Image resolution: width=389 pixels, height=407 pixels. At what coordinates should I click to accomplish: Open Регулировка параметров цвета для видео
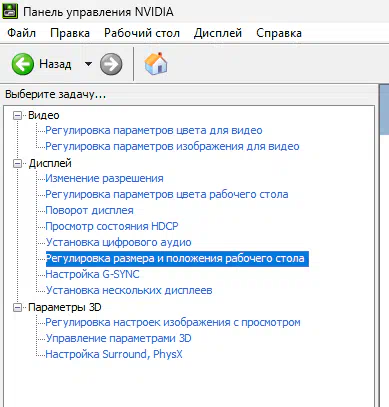point(154,130)
